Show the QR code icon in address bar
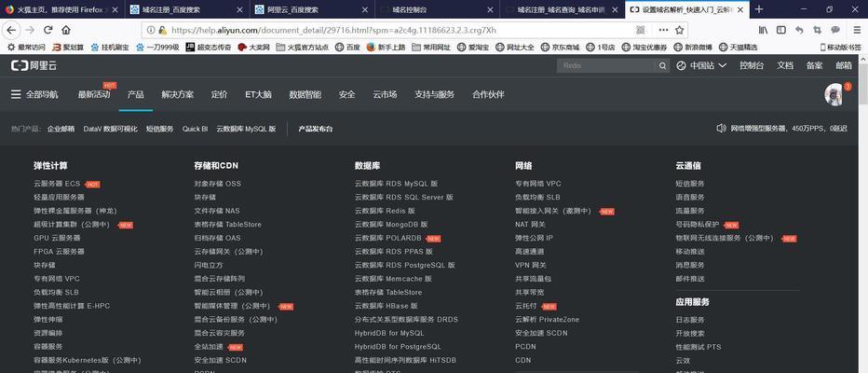The width and height of the screenshot is (868, 373). (641, 30)
